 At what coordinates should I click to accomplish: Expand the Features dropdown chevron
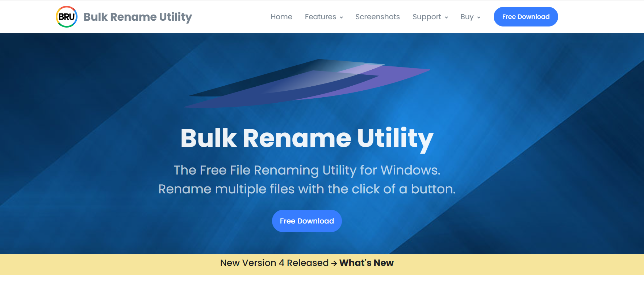pos(341,17)
